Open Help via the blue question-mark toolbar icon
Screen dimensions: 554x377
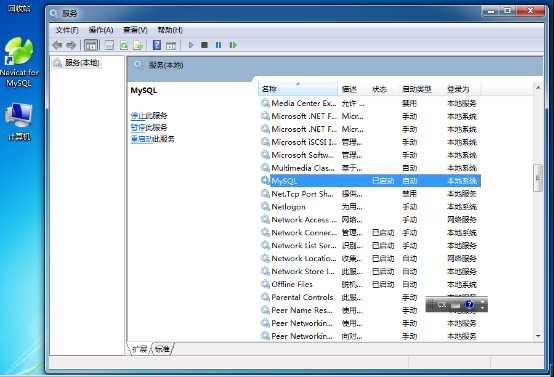click(x=157, y=45)
